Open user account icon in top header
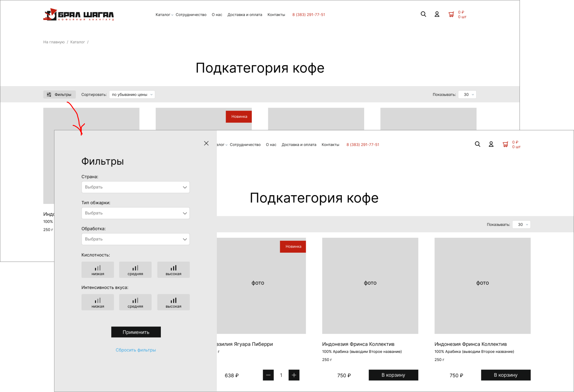 pos(437,14)
